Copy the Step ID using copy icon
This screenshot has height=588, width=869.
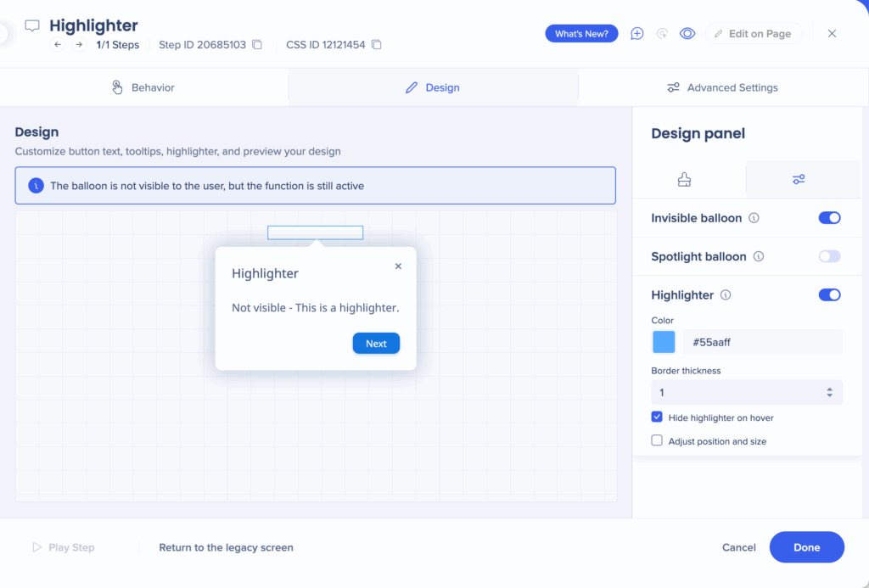[257, 45]
